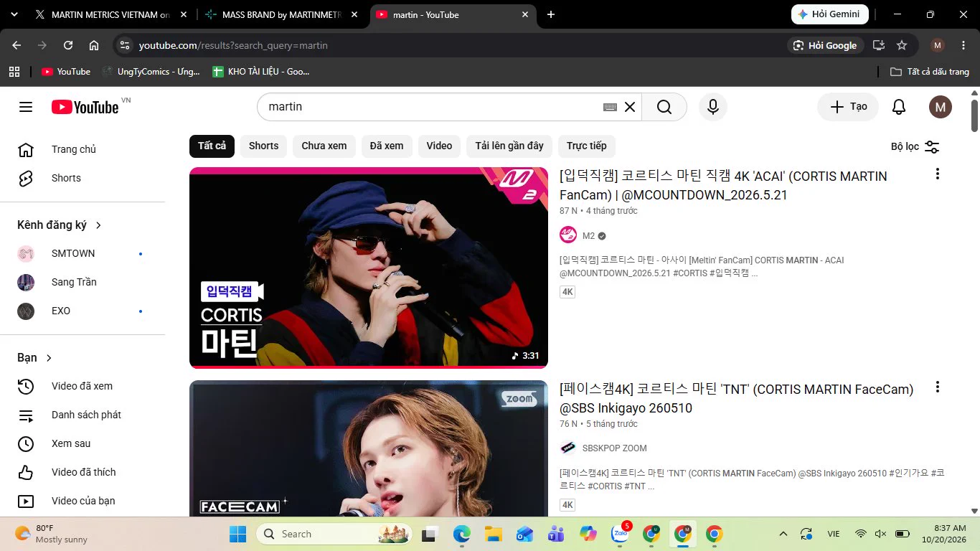Screen dimensions: 980x551
Task: Select the Trực tiếp filter chip
Action: (587, 146)
